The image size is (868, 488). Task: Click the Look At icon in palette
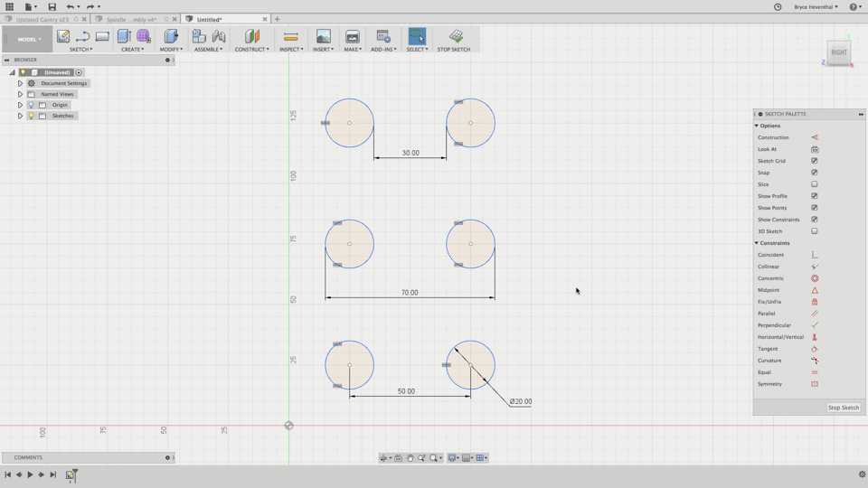[x=815, y=149]
